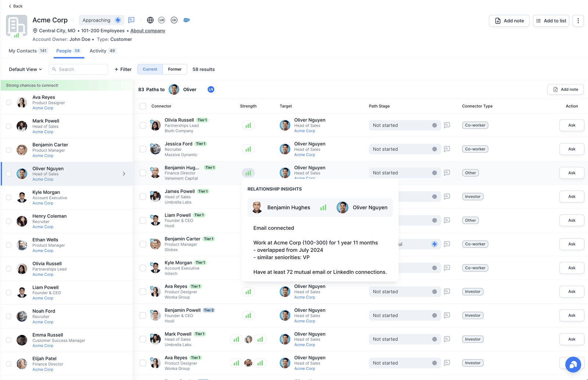588x380 pixels.
Task: Click Add note in the paths panel
Action: 566,90
